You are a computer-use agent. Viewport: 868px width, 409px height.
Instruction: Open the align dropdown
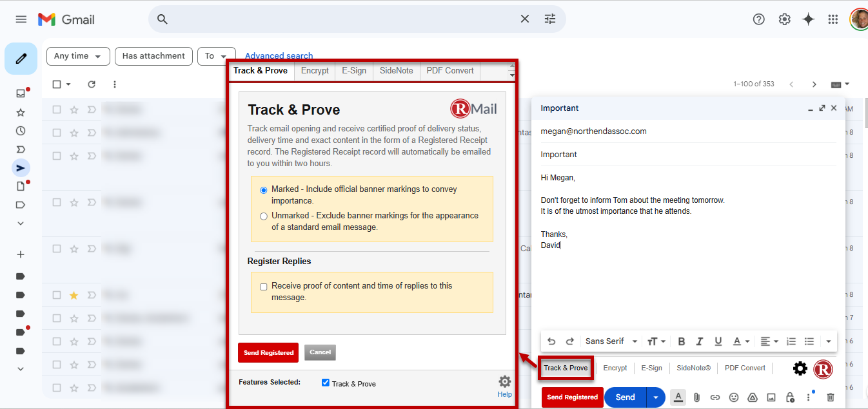point(769,341)
